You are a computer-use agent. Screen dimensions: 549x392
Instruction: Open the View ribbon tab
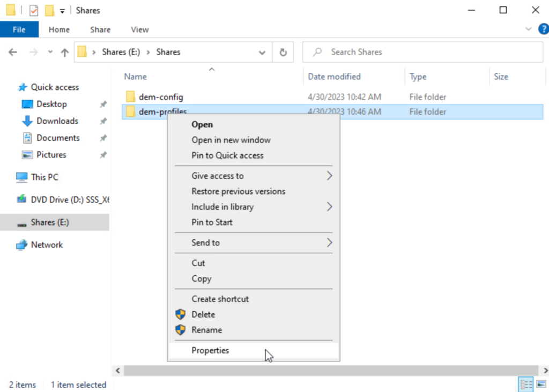point(139,29)
